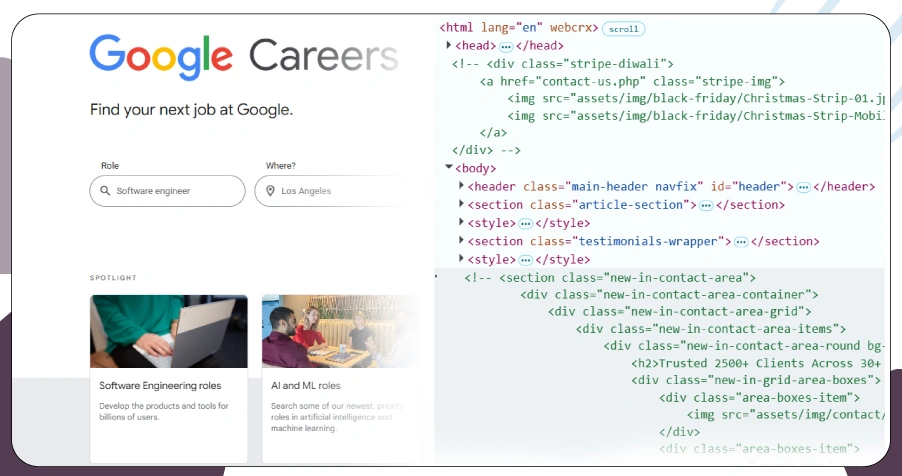The width and height of the screenshot is (902, 476).
Task: Click the magnifier icon in Role field
Action: (x=105, y=191)
